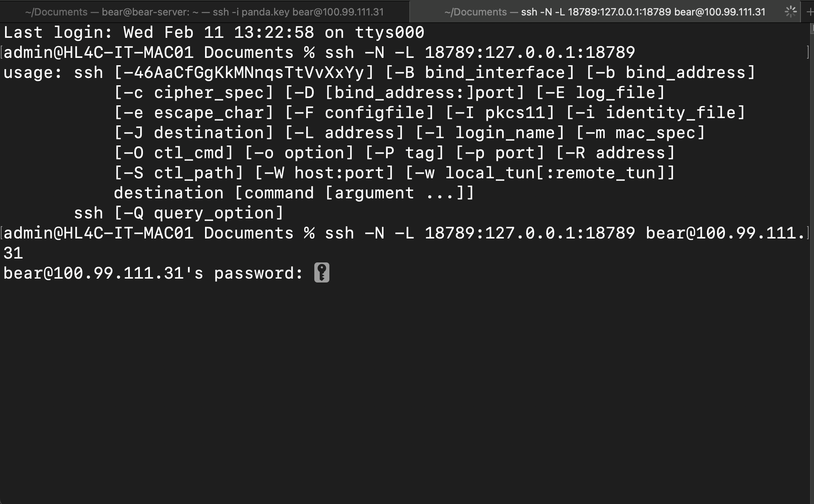This screenshot has width=814, height=504.
Task: Click the busy spinner in the active tab
Action: 790,12
